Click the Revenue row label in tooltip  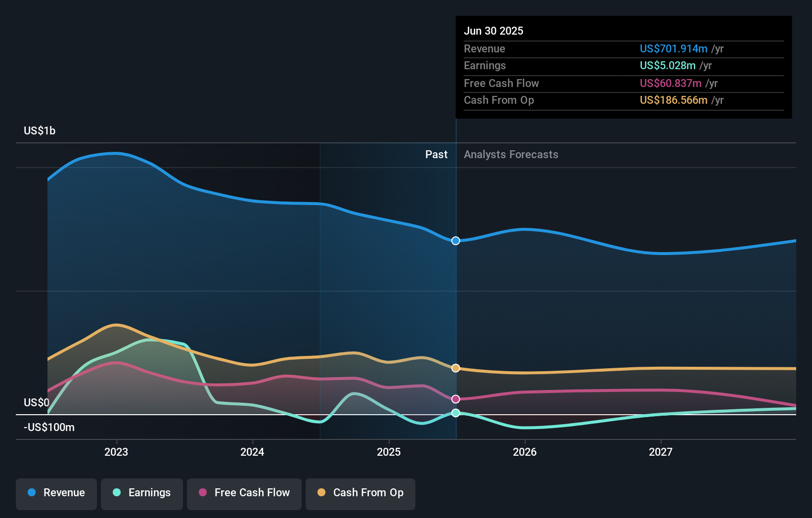[485, 48]
